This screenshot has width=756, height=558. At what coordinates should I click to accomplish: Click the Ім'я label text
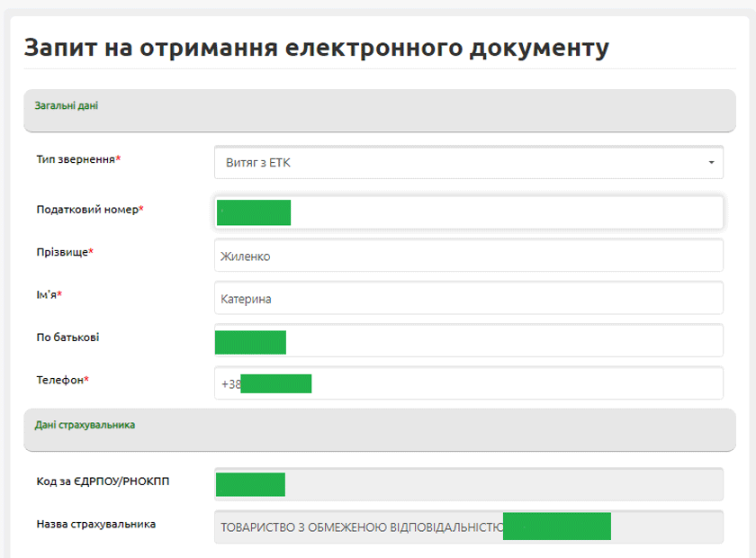point(49,295)
